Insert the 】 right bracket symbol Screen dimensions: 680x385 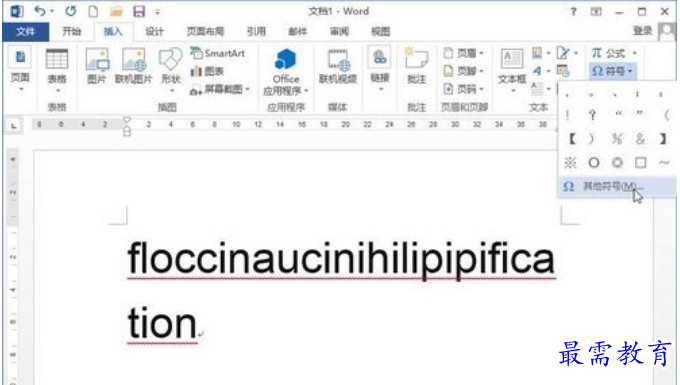[663, 139]
